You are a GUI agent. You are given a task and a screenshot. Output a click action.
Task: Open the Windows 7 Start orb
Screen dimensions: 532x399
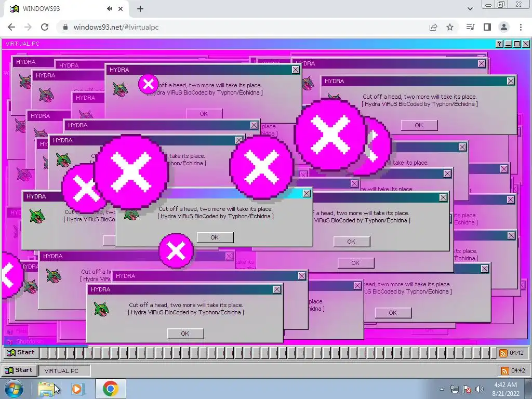pyautogui.click(x=14, y=389)
